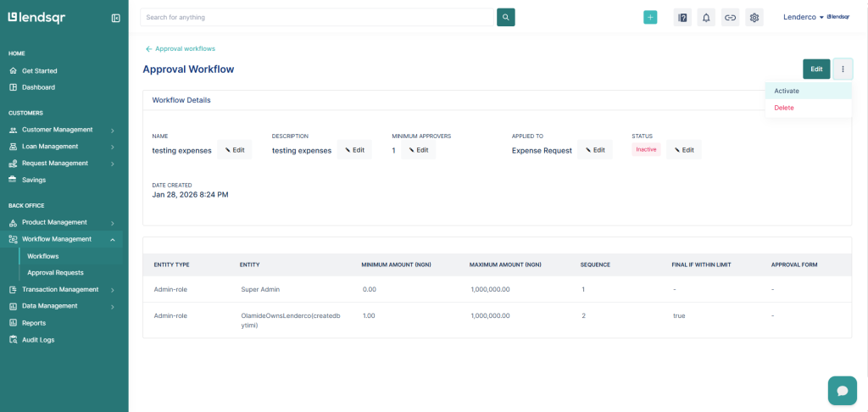Open the chat support widget
The width and height of the screenshot is (868, 412).
pyautogui.click(x=842, y=391)
